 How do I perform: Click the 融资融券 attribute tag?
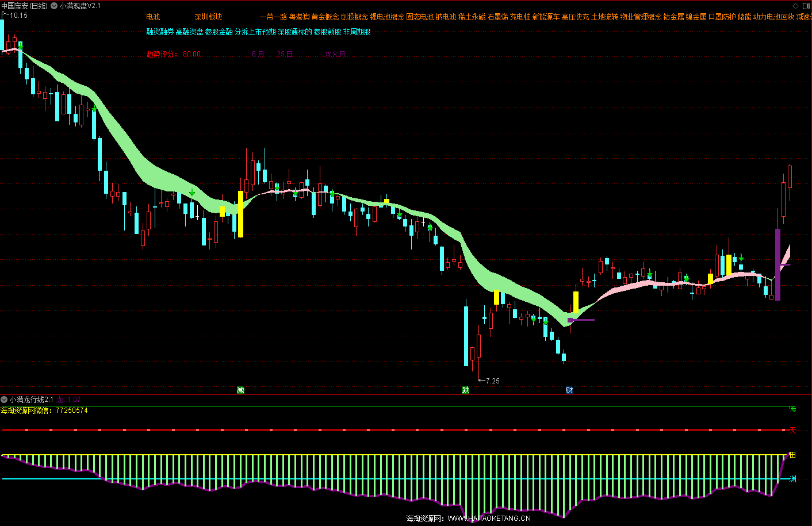coord(160,32)
